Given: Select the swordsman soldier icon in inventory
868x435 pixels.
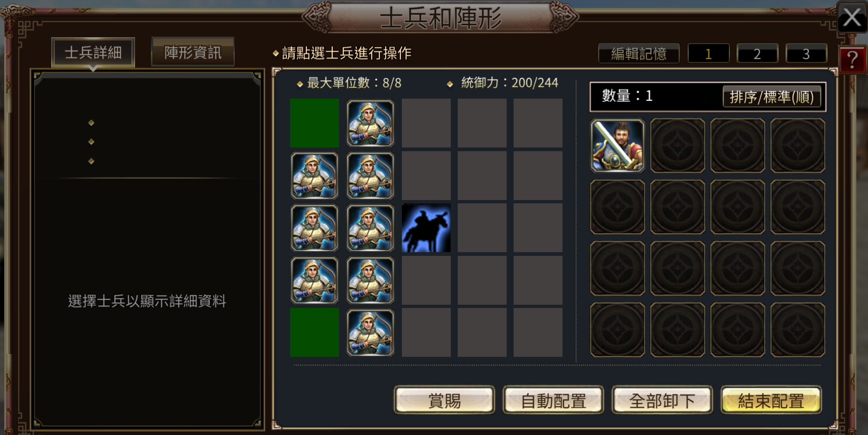Looking at the screenshot, I should [x=617, y=145].
